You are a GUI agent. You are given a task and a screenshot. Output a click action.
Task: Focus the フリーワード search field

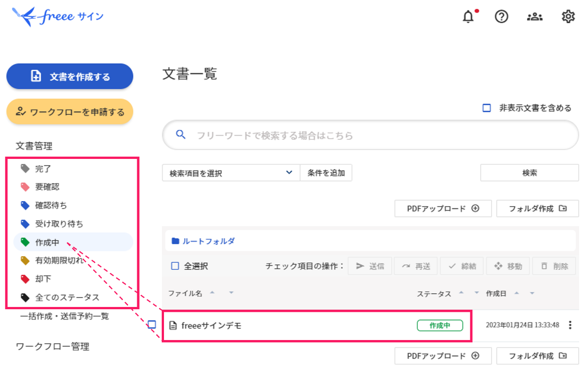coord(371,135)
